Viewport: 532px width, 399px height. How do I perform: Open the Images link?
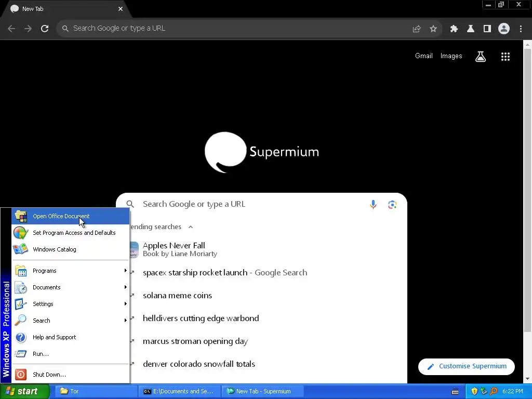(x=451, y=56)
